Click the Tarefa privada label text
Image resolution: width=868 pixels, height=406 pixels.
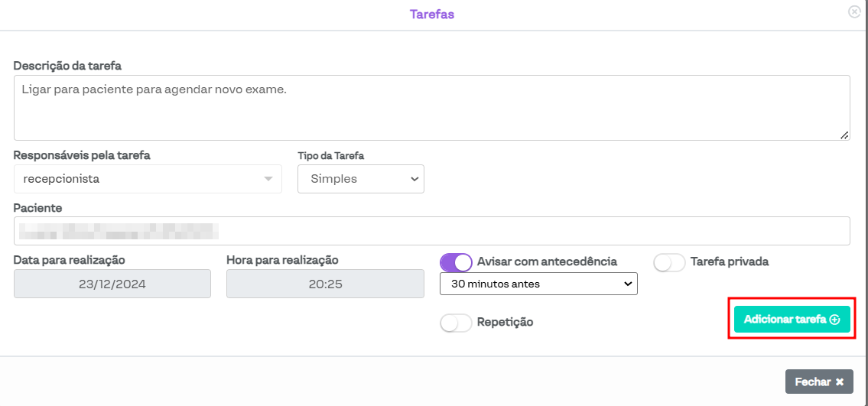(x=729, y=261)
